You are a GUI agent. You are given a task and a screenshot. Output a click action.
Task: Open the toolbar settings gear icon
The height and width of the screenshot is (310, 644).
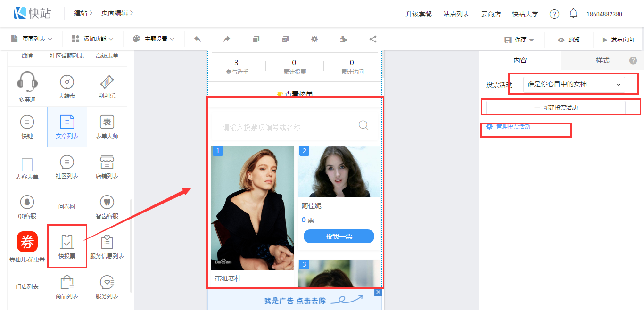(314, 39)
